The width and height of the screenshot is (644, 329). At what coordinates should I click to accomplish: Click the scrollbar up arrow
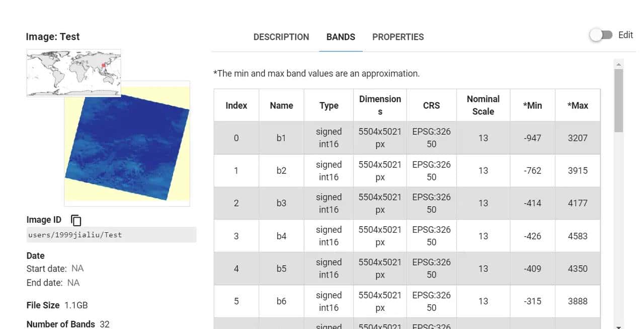pyautogui.click(x=618, y=63)
